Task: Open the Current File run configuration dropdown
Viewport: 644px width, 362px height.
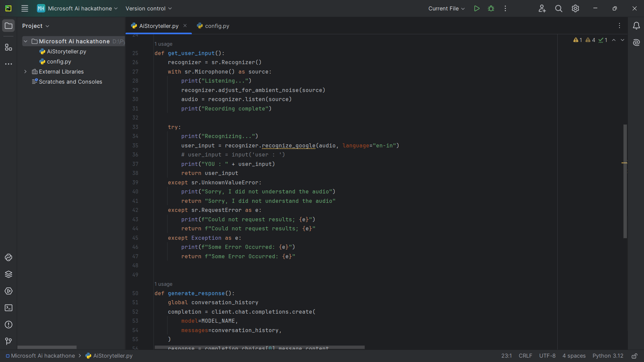Action: 446,8
